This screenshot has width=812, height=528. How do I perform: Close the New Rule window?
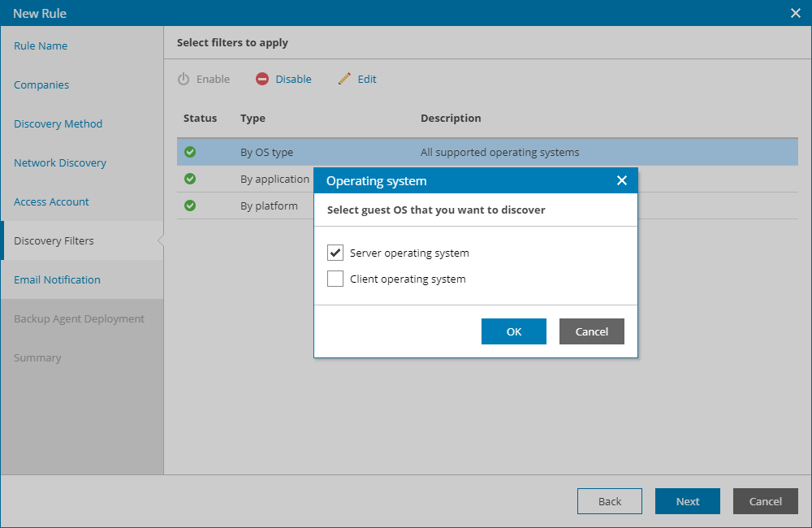pyautogui.click(x=796, y=13)
